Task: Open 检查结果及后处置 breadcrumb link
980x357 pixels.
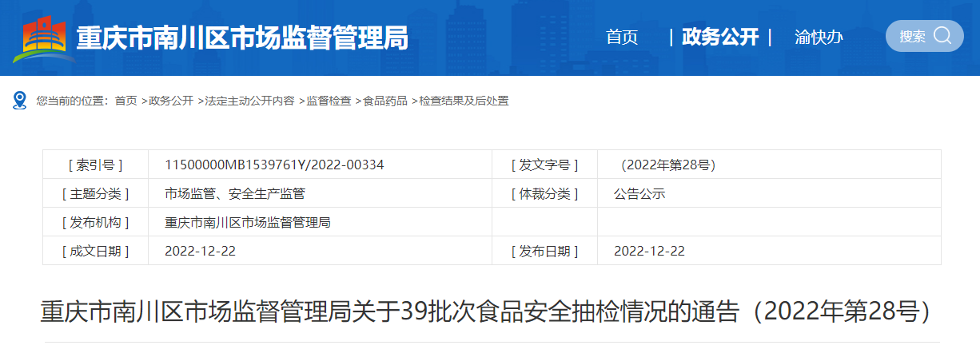Action: [464, 101]
